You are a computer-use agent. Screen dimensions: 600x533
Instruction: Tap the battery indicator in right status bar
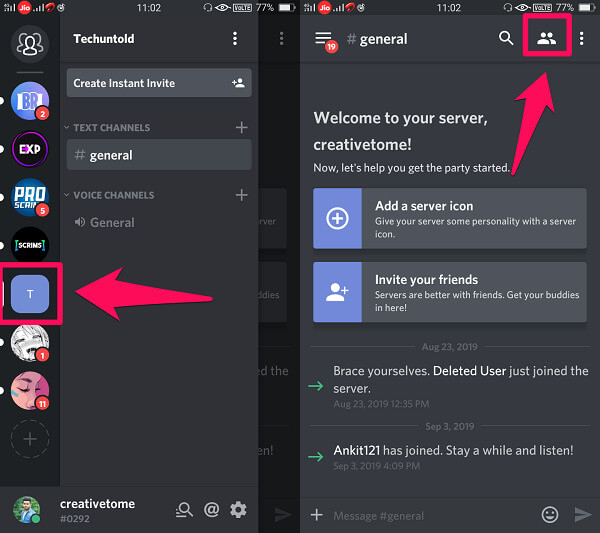[x=586, y=7]
